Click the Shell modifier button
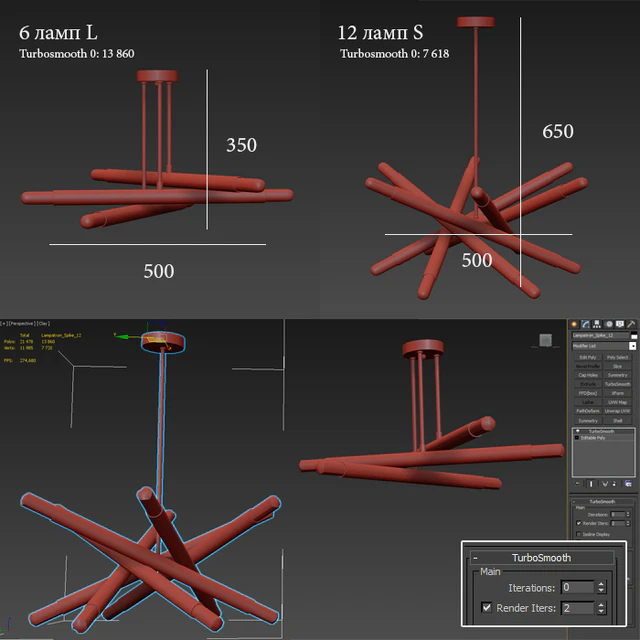 coord(617,420)
